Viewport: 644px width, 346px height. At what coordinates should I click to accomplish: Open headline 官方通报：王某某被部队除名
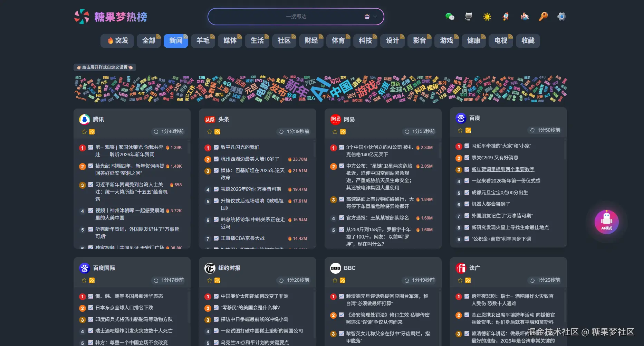[x=377, y=218]
